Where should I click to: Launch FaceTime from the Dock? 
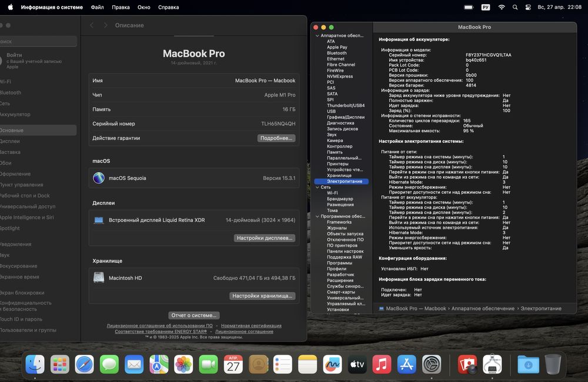tap(208, 364)
